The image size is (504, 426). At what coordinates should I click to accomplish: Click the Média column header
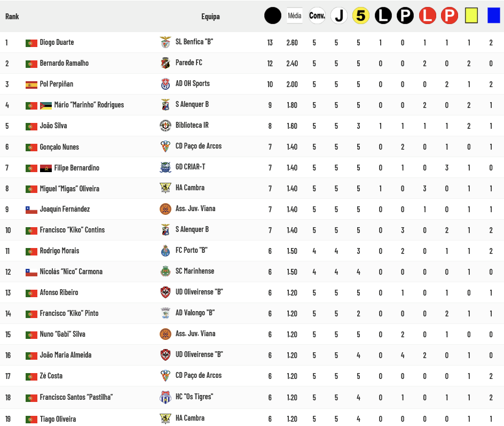click(295, 16)
